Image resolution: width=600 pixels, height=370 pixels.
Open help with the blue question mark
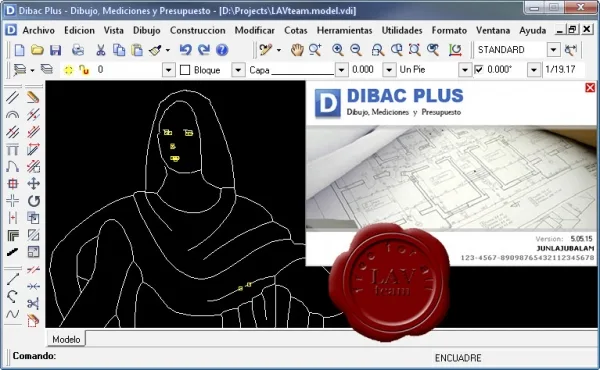[x=222, y=50]
